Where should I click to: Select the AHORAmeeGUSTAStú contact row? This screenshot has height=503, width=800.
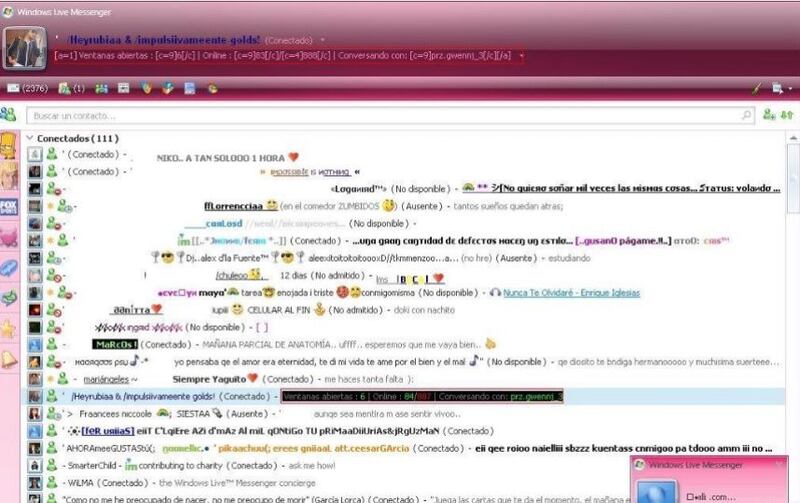406,448
